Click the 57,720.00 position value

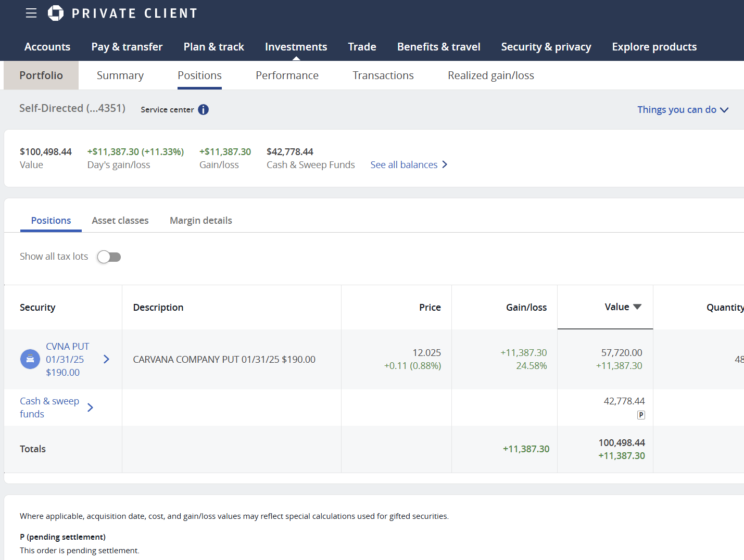622,353
